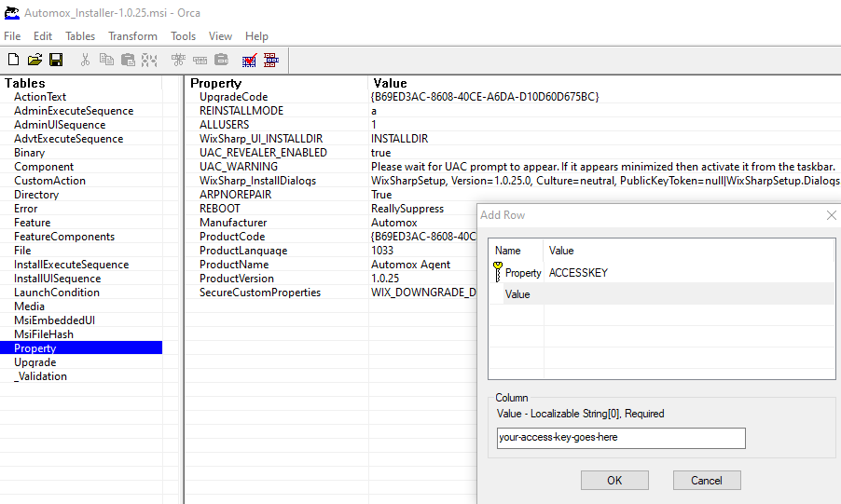841x504 pixels.
Task: Click the grayed-out Cut scissors icon
Action: click(85, 60)
